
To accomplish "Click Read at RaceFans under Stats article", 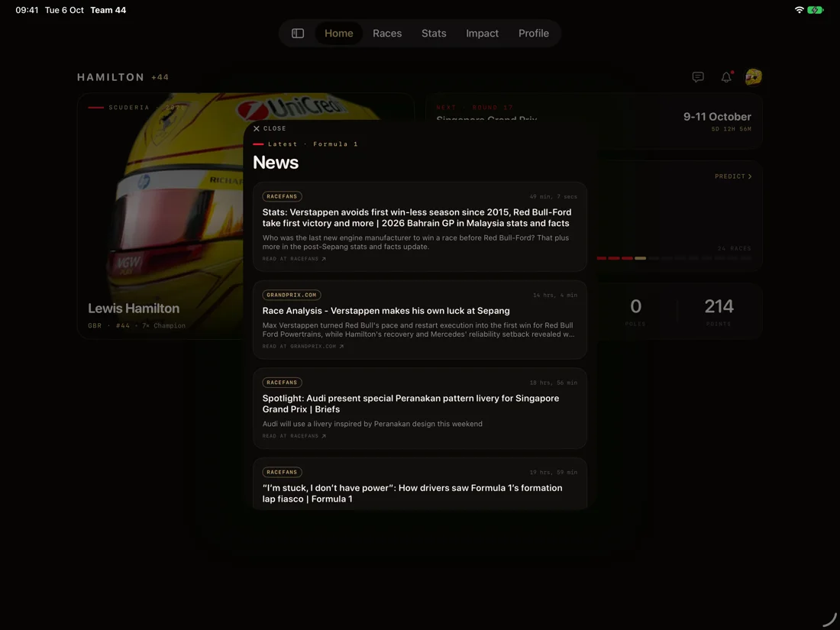I will pos(294,259).
